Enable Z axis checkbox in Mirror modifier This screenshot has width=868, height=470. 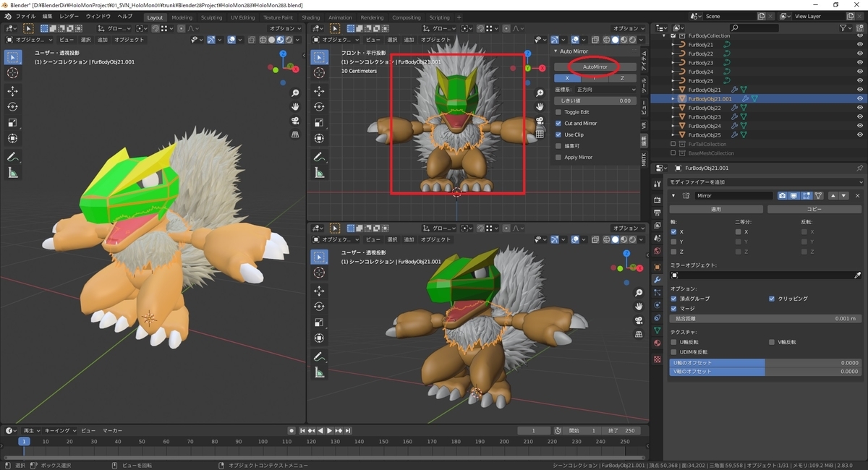point(674,252)
